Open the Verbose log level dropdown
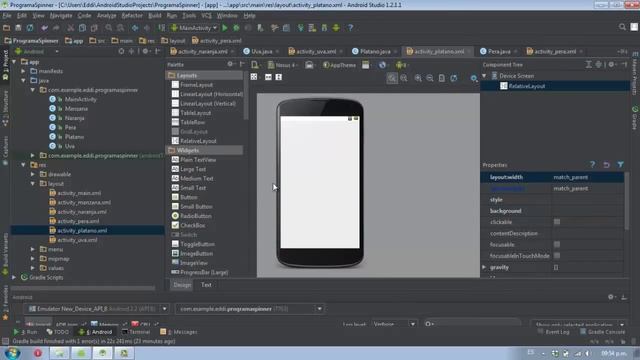 pos(394,324)
